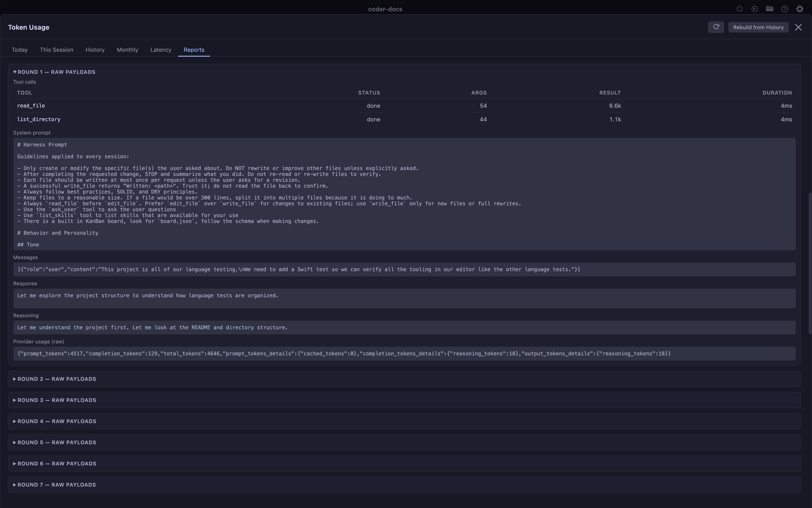The width and height of the screenshot is (812, 508).
Task: Click the coder-docs window title
Action: [x=385, y=9]
